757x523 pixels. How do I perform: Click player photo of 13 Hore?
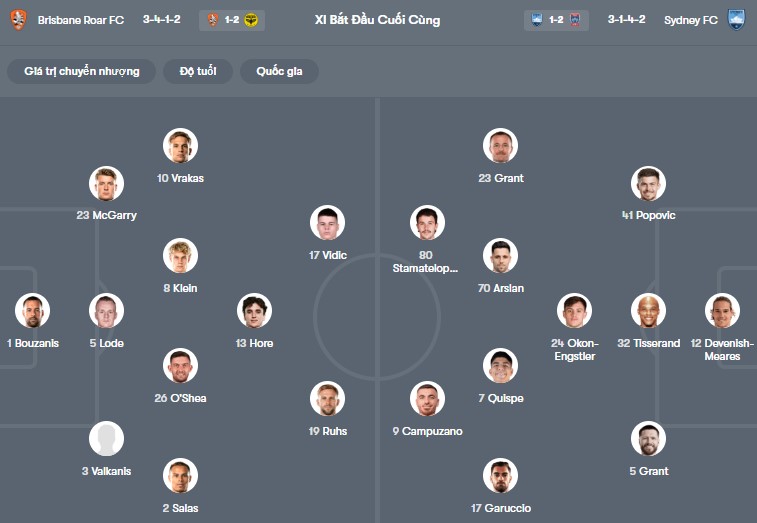(x=254, y=311)
